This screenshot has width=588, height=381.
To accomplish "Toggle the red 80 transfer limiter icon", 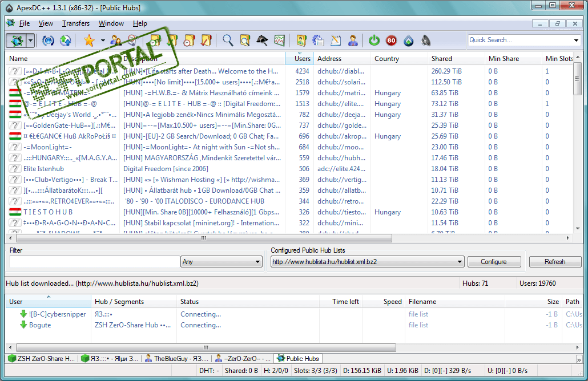I will [392, 40].
